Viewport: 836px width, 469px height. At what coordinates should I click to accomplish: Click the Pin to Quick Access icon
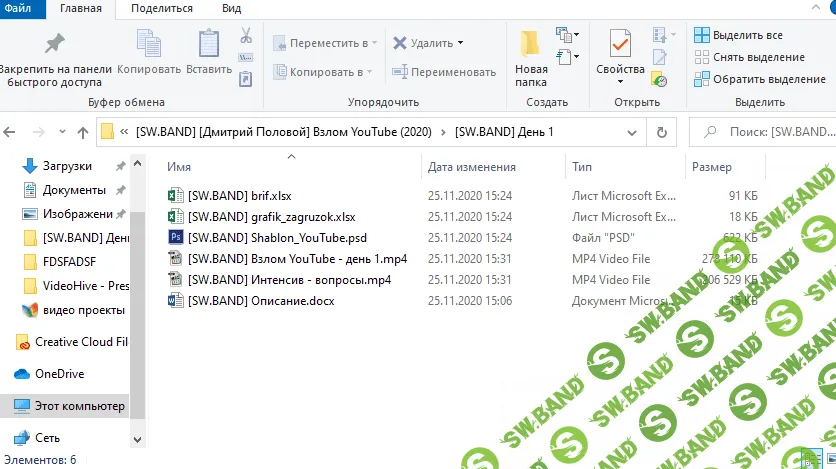click(54, 45)
